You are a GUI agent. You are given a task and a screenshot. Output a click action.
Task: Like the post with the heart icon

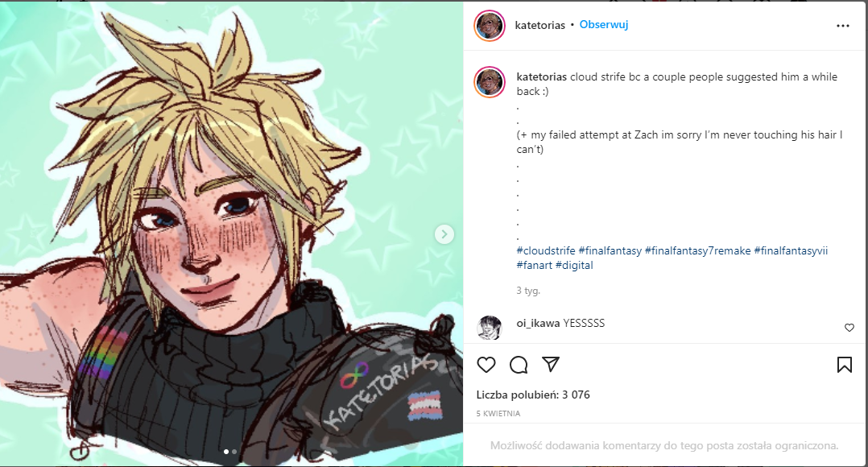pyautogui.click(x=486, y=365)
